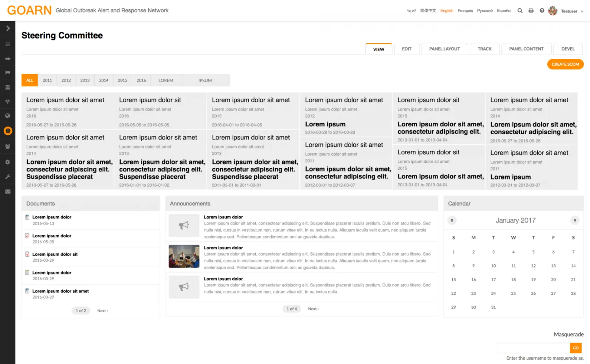Switch language to Español
This screenshot has height=364, width=590.
pos(504,11)
